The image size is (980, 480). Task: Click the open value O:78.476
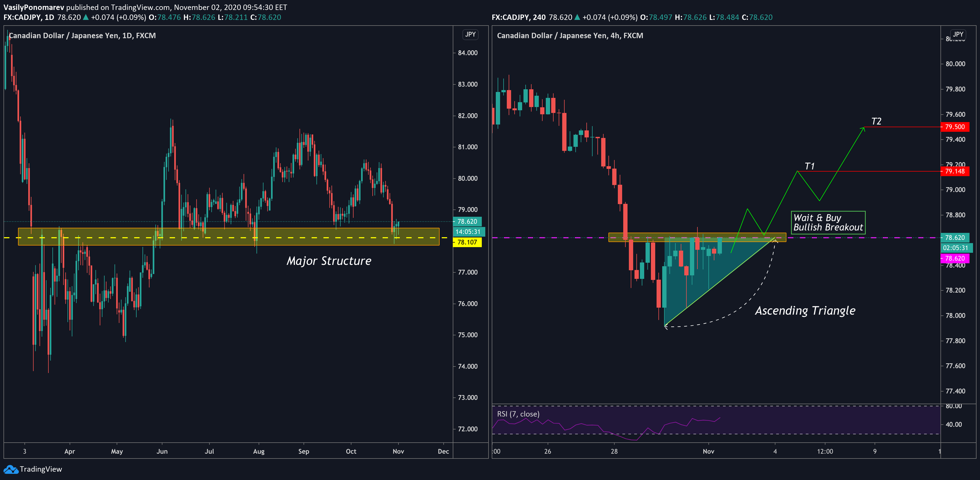[165, 17]
